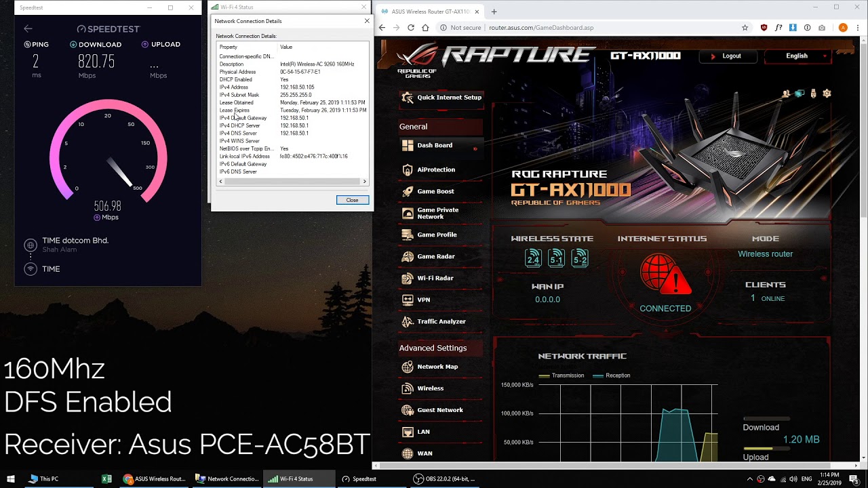The height and width of the screenshot is (488, 868).
Task: Open the Game Boost page
Action: tap(440, 191)
